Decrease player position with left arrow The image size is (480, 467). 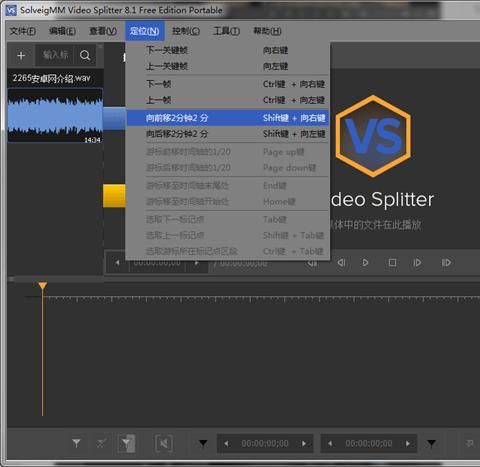pyautogui.click(x=117, y=263)
